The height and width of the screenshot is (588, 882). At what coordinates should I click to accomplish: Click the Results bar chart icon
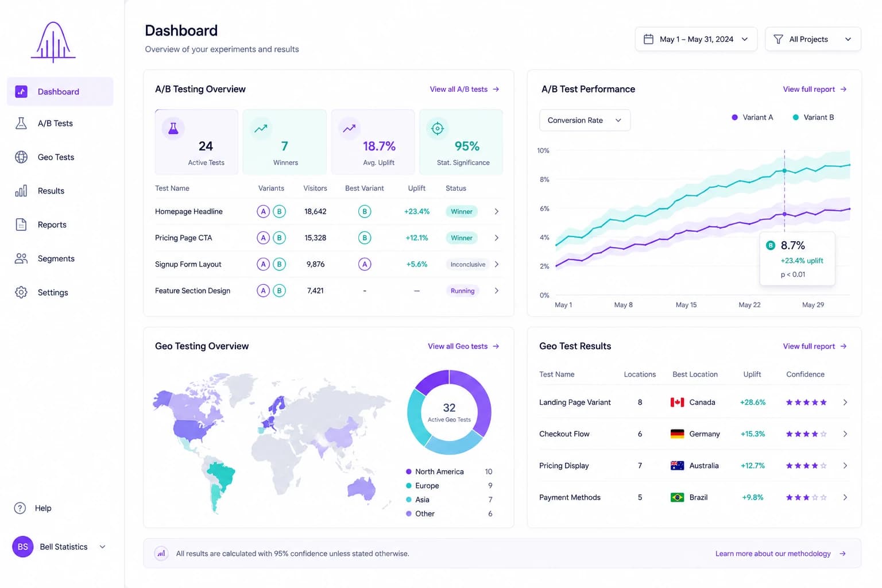(x=21, y=191)
